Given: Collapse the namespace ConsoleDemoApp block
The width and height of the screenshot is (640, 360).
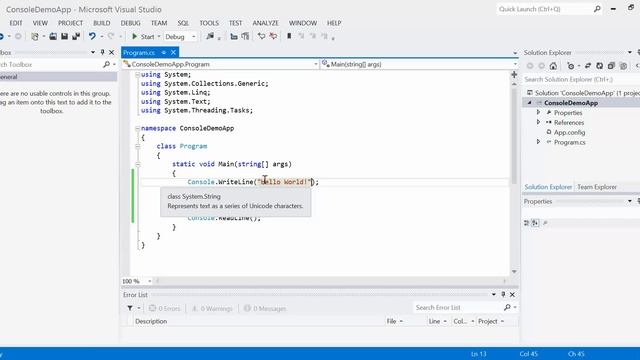Looking at the screenshot, I should point(138,129).
